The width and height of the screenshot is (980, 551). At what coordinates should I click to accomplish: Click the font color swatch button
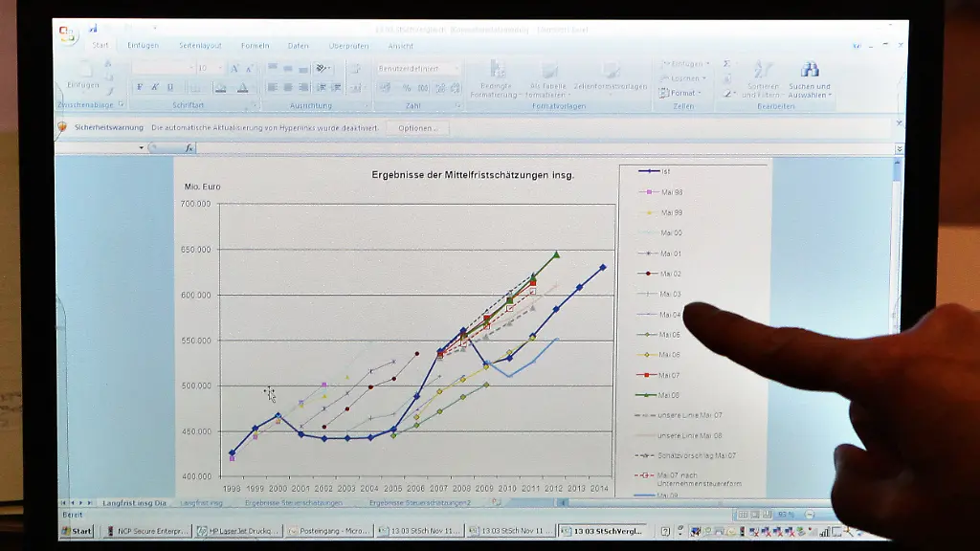tap(242, 87)
